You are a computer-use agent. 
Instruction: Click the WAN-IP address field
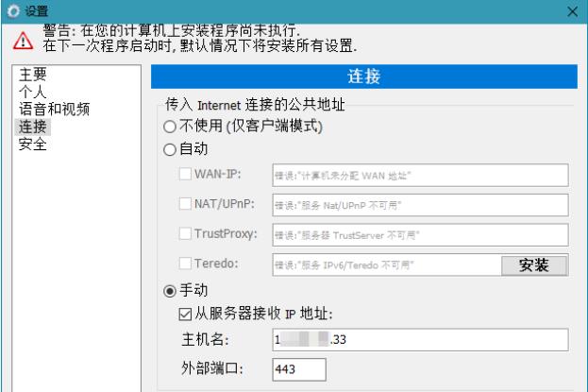click(x=420, y=176)
